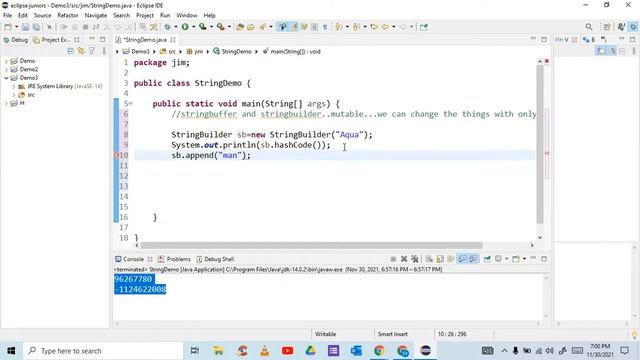Click the Previous Annotation toolbar icon
The image size is (640, 360).
coord(356,27)
